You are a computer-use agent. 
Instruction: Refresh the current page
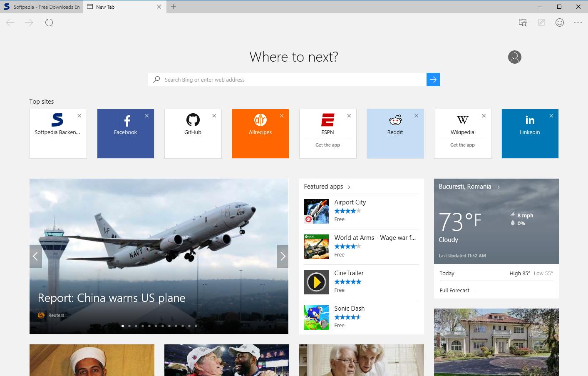click(49, 22)
